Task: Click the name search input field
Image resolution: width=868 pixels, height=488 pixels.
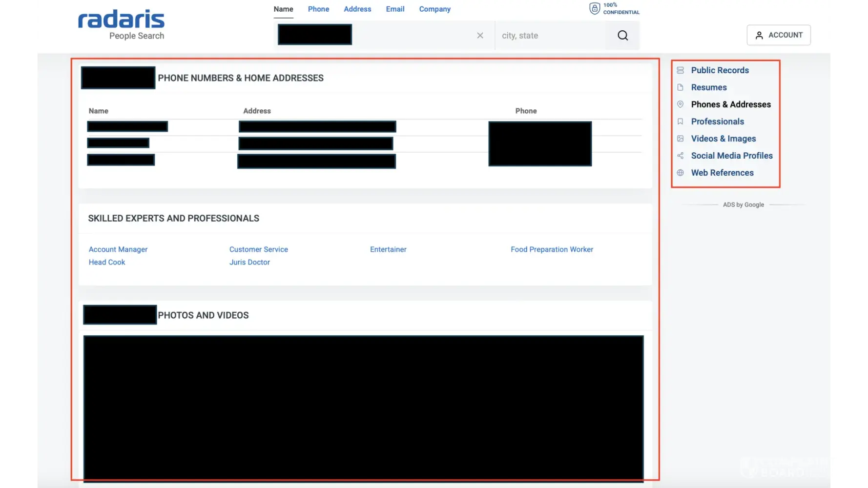Action: (x=384, y=36)
